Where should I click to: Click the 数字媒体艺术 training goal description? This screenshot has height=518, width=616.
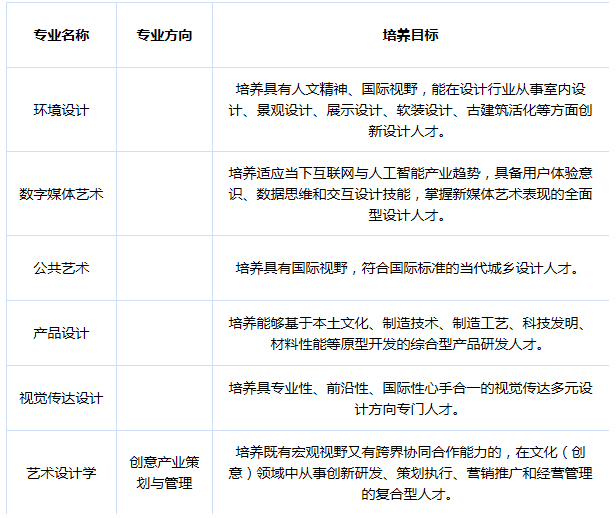pos(410,193)
